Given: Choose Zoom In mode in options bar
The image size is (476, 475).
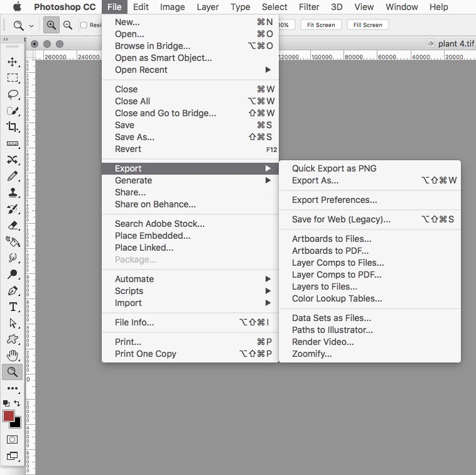Looking at the screenshot, I should click(x=51, y=25).
